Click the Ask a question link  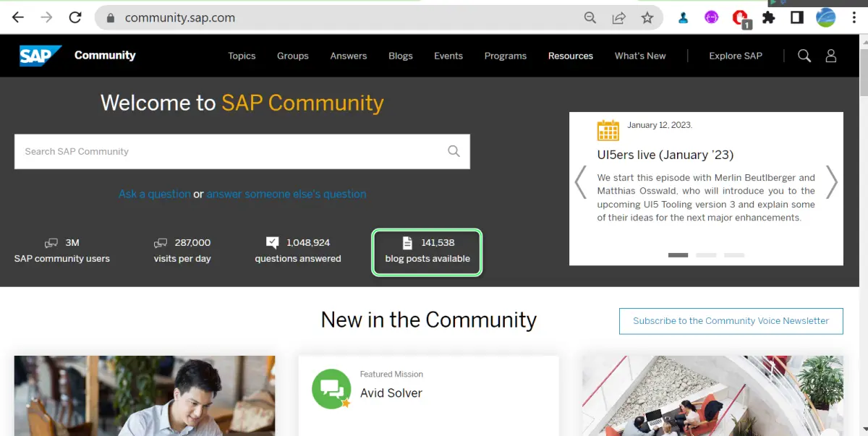pos(155,194)
